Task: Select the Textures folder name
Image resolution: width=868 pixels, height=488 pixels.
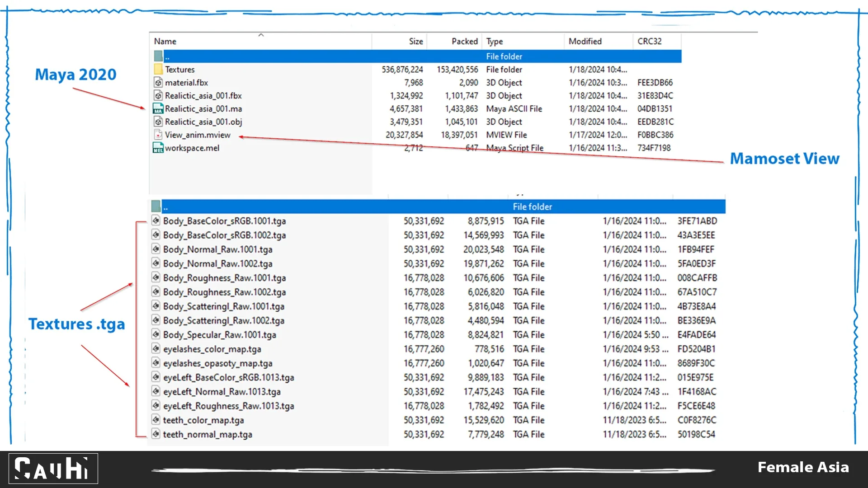Action: coord(180,69)
